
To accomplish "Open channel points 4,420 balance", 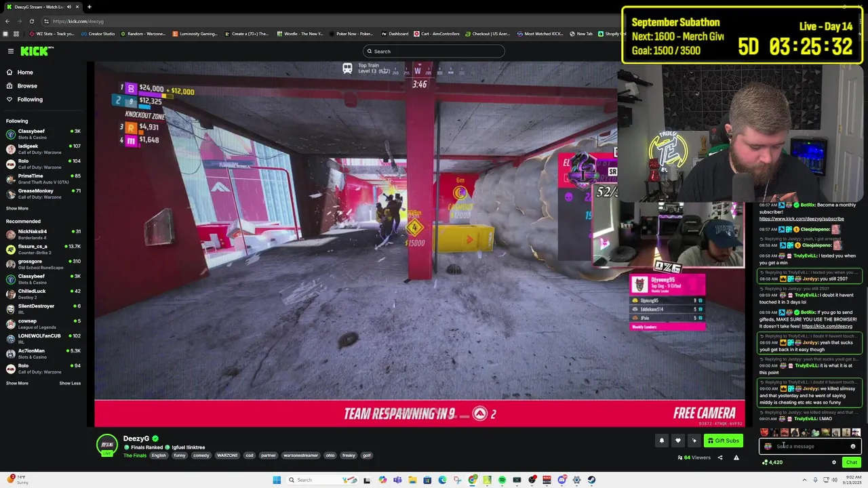I will (772, 462).
